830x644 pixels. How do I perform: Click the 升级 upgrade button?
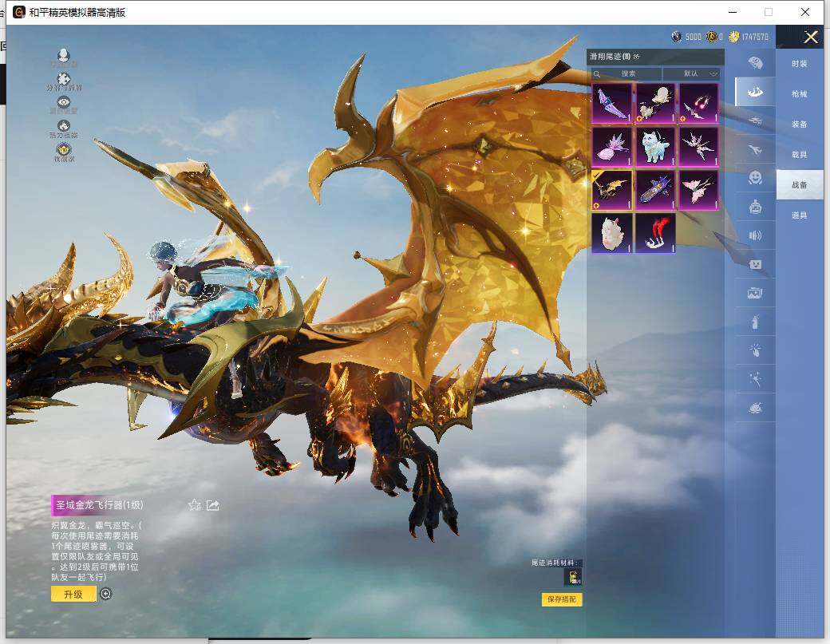coord(73,594)
